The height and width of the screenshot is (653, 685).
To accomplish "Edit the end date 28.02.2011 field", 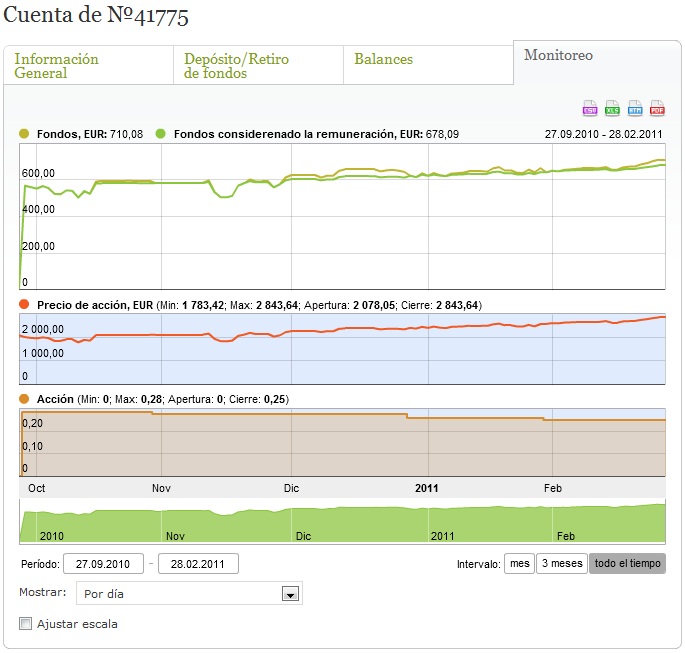I will click(x=198, y=564).
